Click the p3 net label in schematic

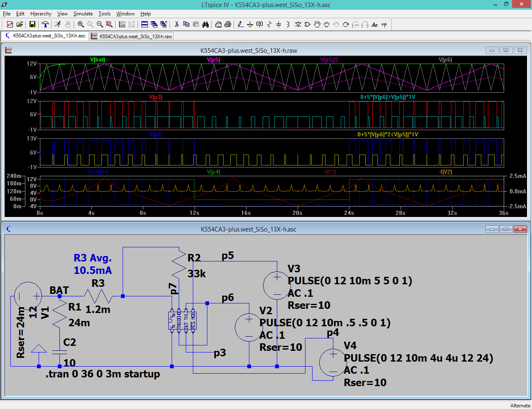[220, 353]
